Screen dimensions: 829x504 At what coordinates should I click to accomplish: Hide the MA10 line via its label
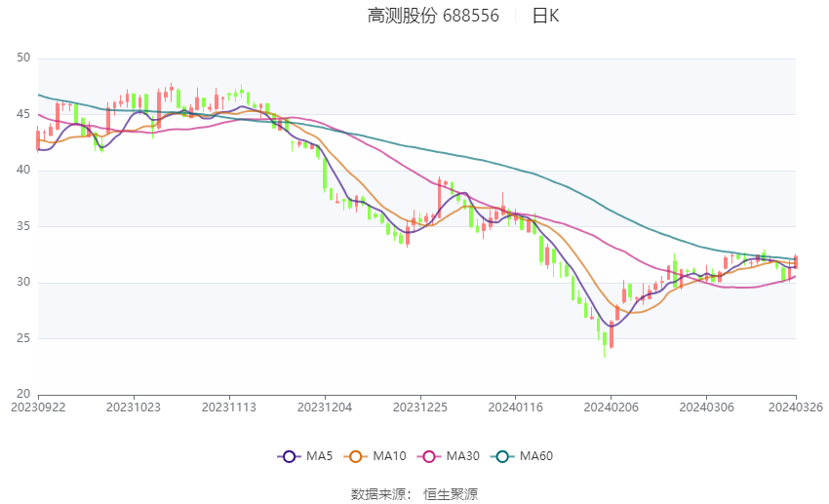tap(390, 456)
